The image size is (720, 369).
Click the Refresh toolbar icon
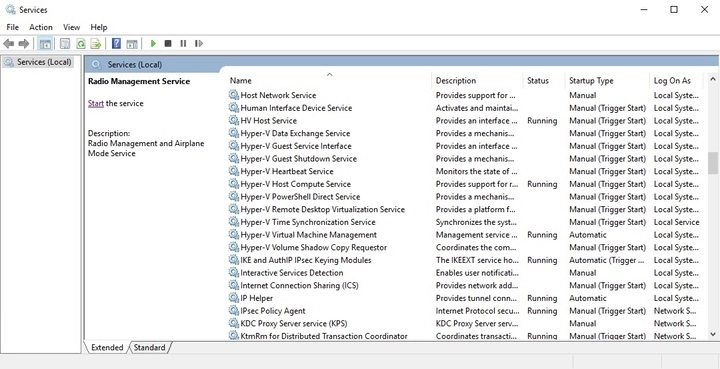coord(81,44)
